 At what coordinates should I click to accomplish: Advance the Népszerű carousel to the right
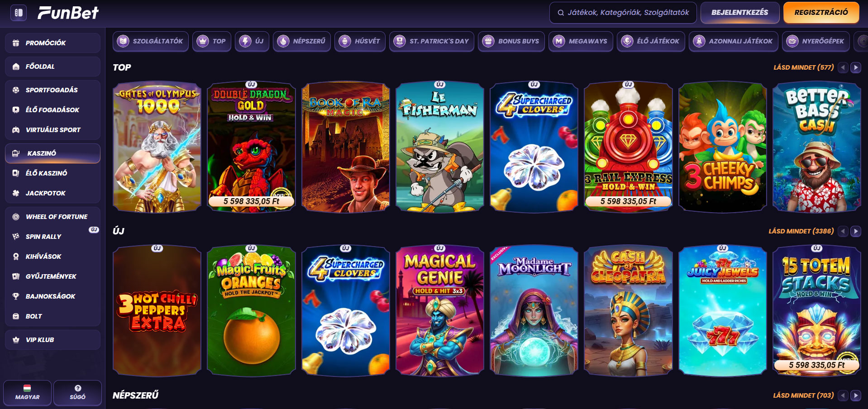tap(855, 395)
